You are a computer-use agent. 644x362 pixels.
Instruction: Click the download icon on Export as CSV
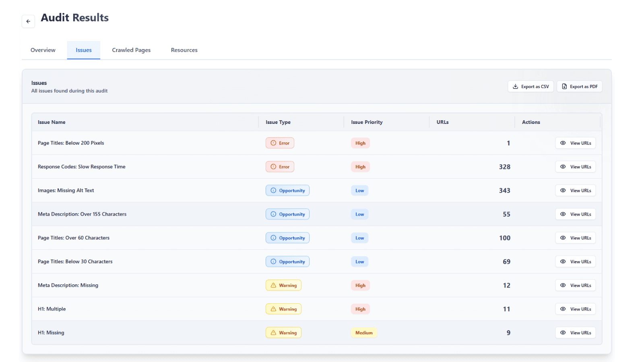click(516, 86)
